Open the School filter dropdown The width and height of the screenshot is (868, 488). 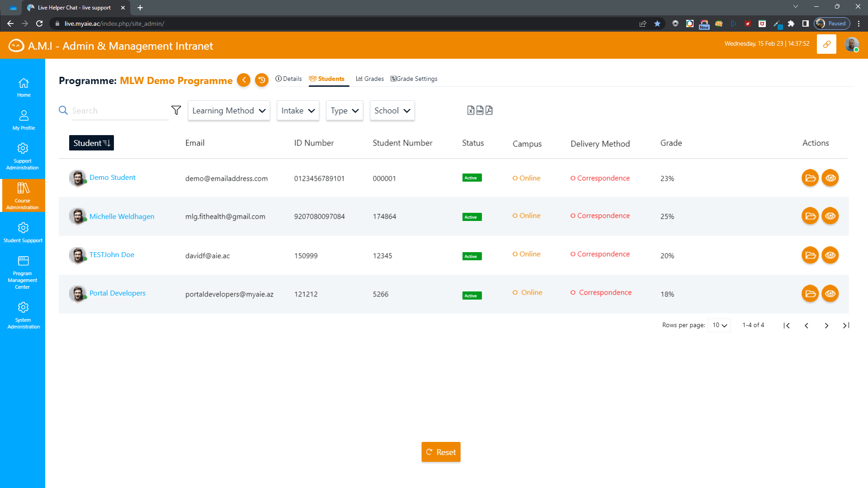[x=392, y=111]
